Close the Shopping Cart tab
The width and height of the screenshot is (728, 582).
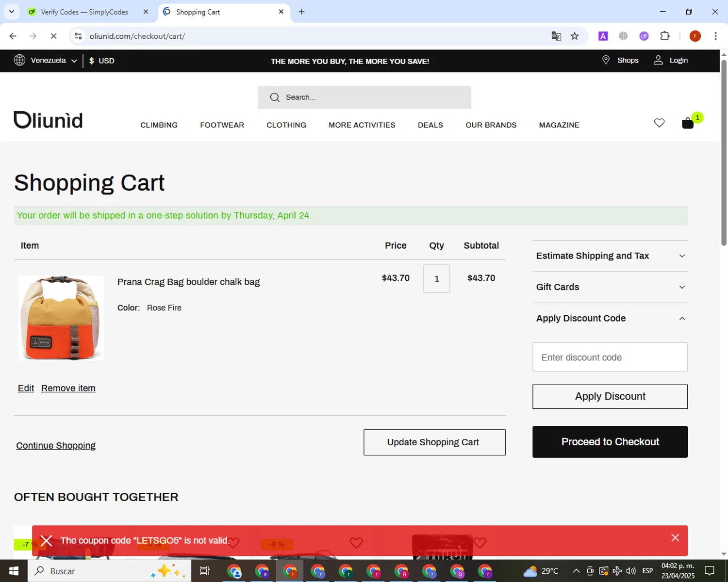(x=281, y=12)
